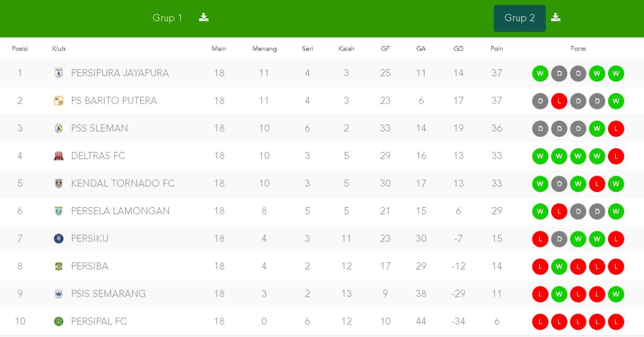The width and height of the screenshot is (644, 337).
Task: Sort the table by the Poin column
Action: 496,48
